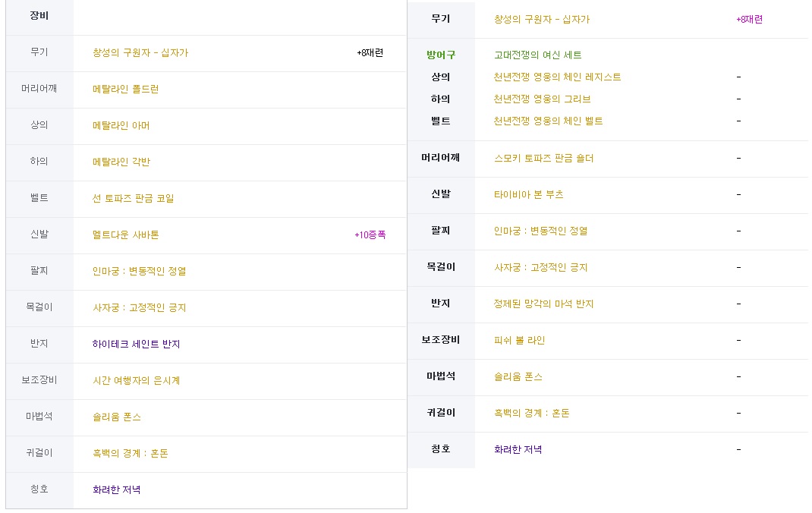Select 타이비아 본 부츠 item
This screenshot has width=812, height=513.
(x=528, y=194)
